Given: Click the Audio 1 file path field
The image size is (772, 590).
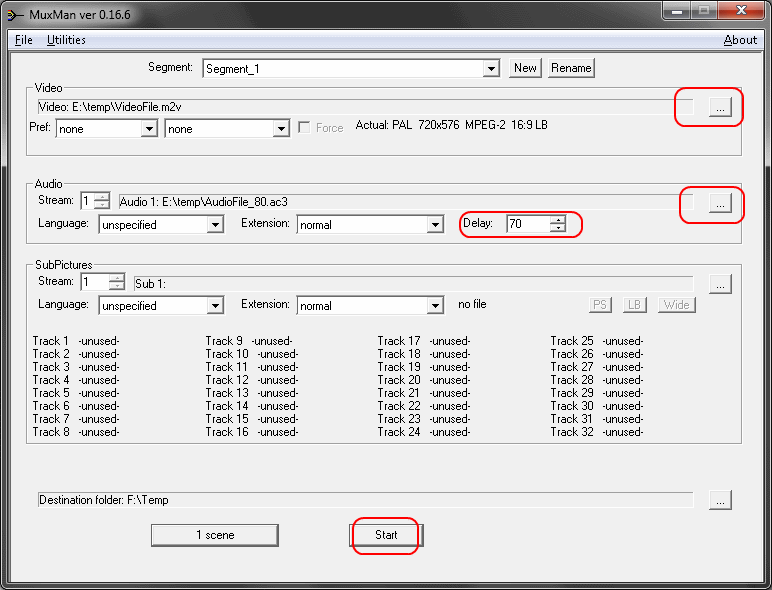Looking at the screenshot, I should click(x=406, y=202).
